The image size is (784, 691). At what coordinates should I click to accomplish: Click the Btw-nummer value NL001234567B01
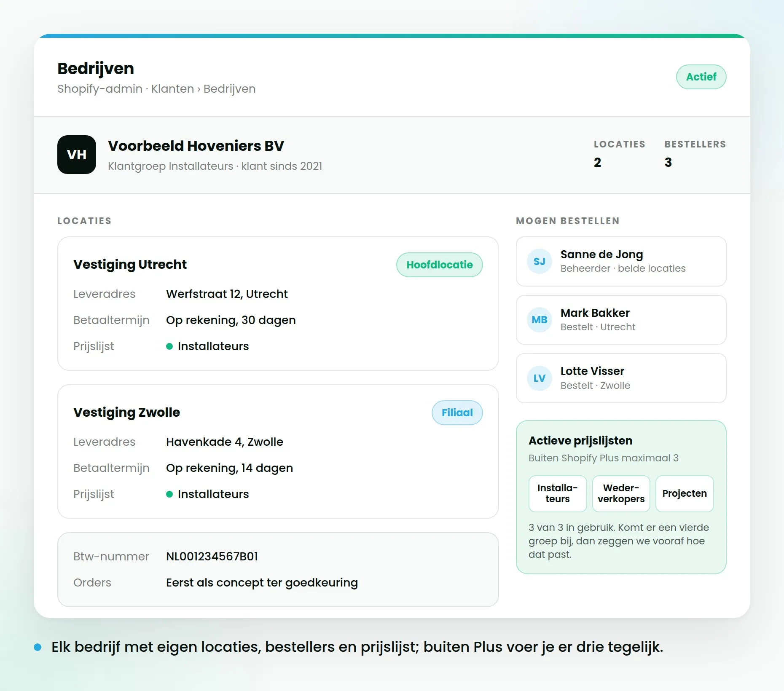pos(212,557)
